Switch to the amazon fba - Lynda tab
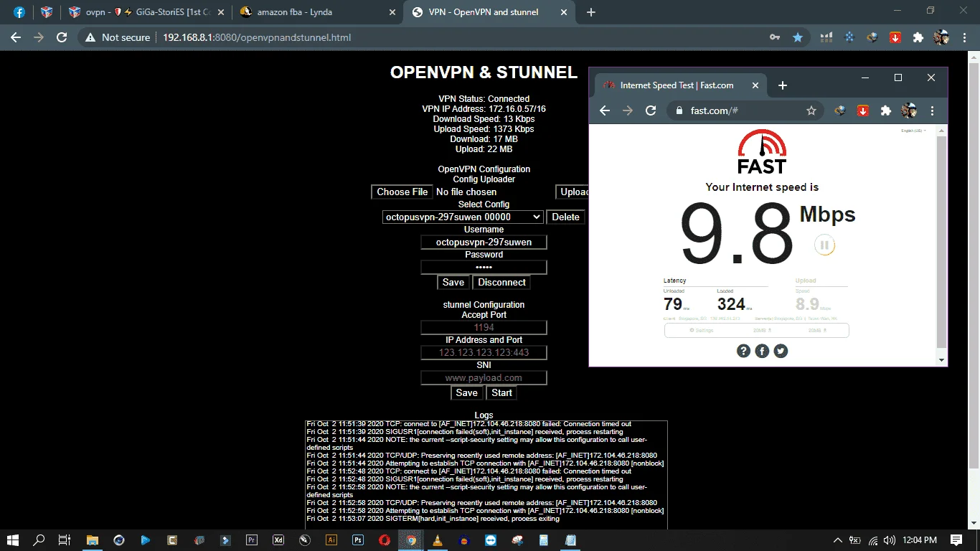The height and width of the screenshot is (551, 980). pos(318,12)
